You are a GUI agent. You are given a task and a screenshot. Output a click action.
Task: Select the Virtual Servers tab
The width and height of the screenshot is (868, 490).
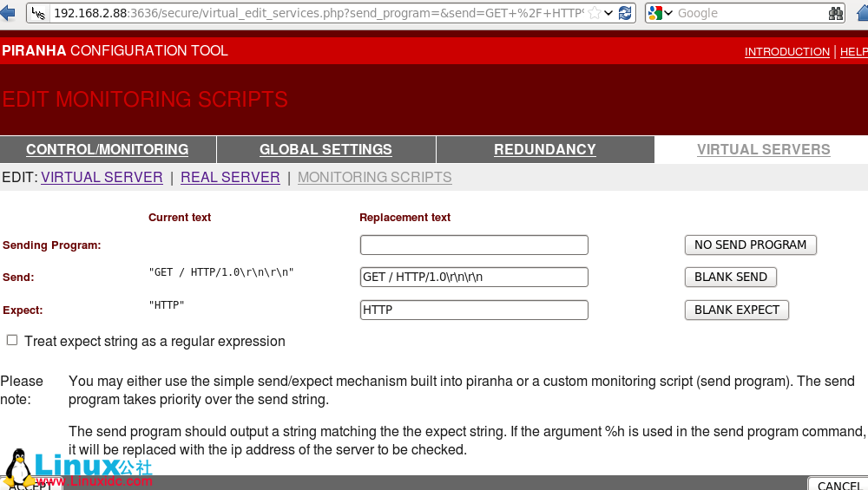763,149
